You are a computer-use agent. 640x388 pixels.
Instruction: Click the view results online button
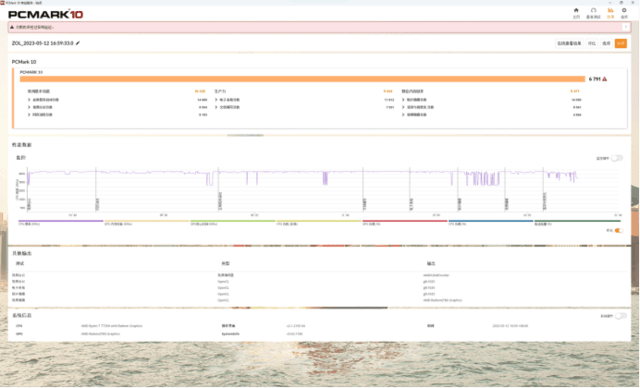[x=569, y=43]
